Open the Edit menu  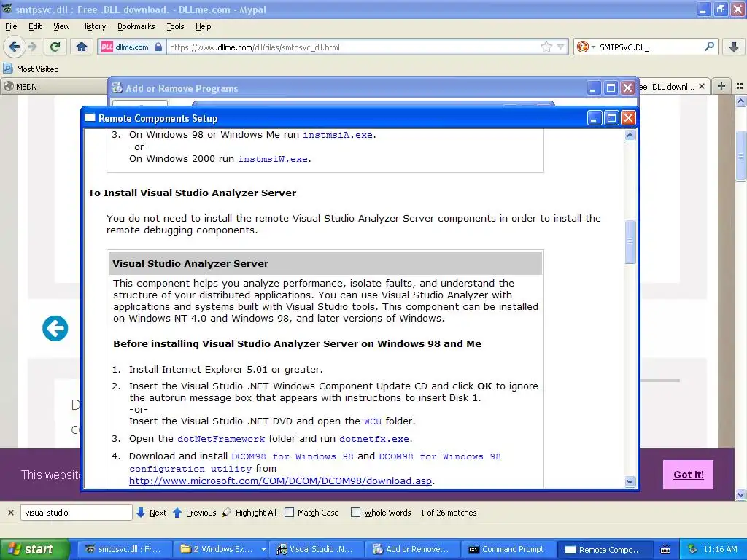click(35, 26)
